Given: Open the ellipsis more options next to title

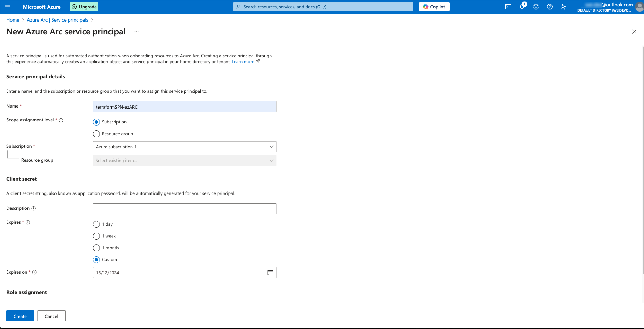Looking at the screenshot, I should click(136, 32).
